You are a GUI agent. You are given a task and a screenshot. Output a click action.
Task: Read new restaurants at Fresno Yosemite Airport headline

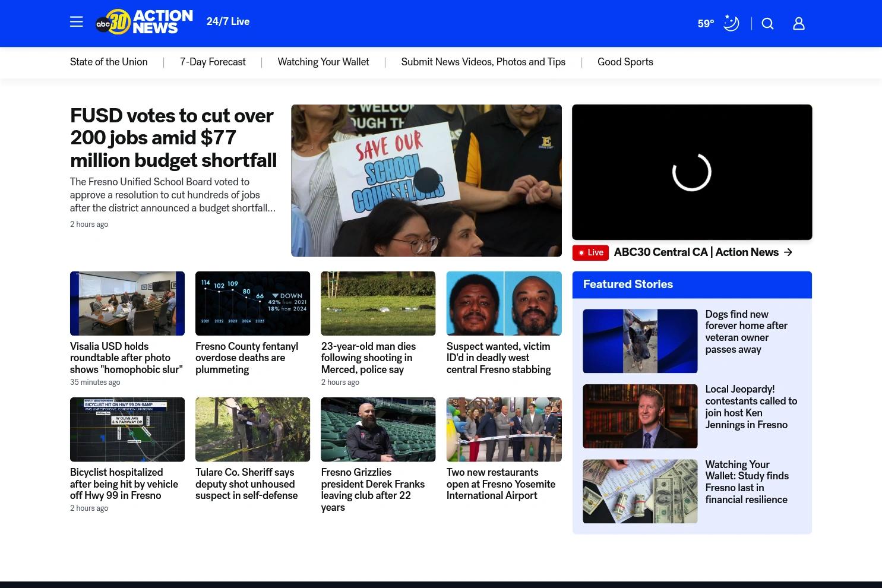click(501, 484)
